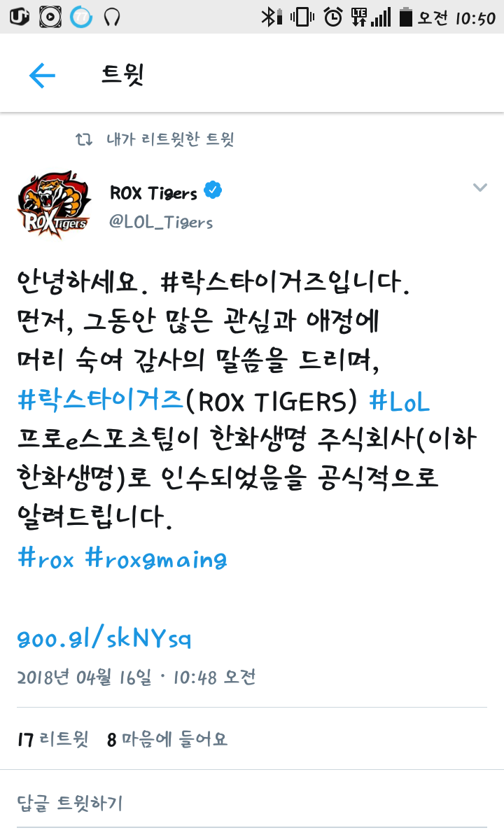Screen dimensions: 504x835
Task: Tap the alarm clock status icon
Action: click(x=333, y=17)
